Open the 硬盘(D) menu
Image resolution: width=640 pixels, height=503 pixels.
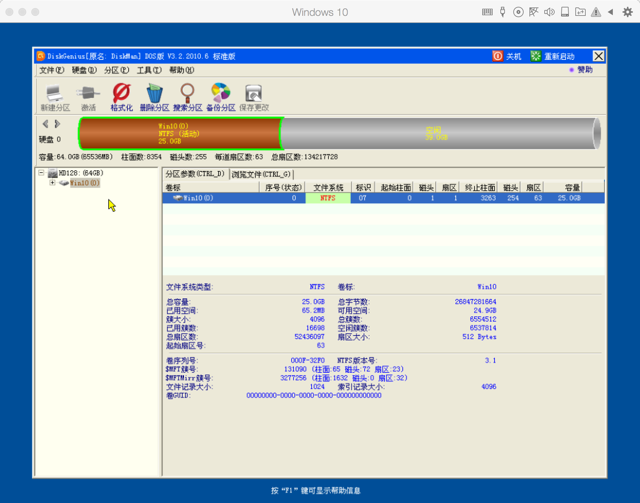pyautogui.click(x=84, y=70)
